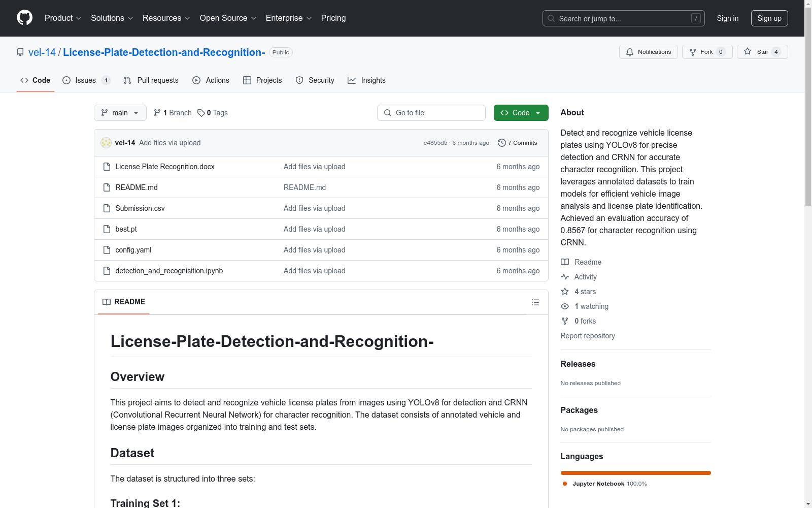
Task: Click the Go to file search field
Action: pos(431,113)
